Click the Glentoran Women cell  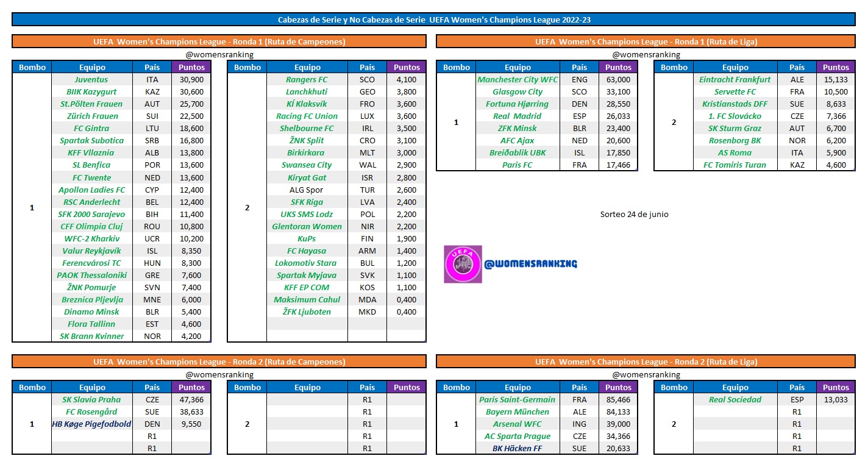(x=307, y=226)
